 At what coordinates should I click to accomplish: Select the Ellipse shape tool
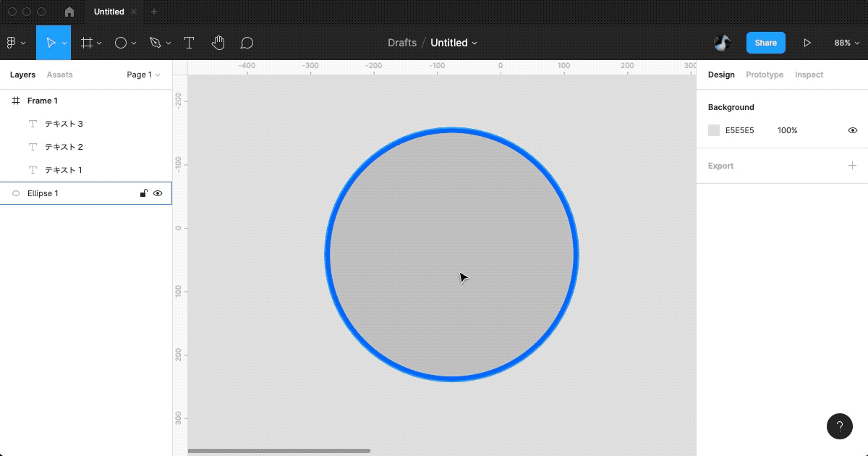pos(120,43)
